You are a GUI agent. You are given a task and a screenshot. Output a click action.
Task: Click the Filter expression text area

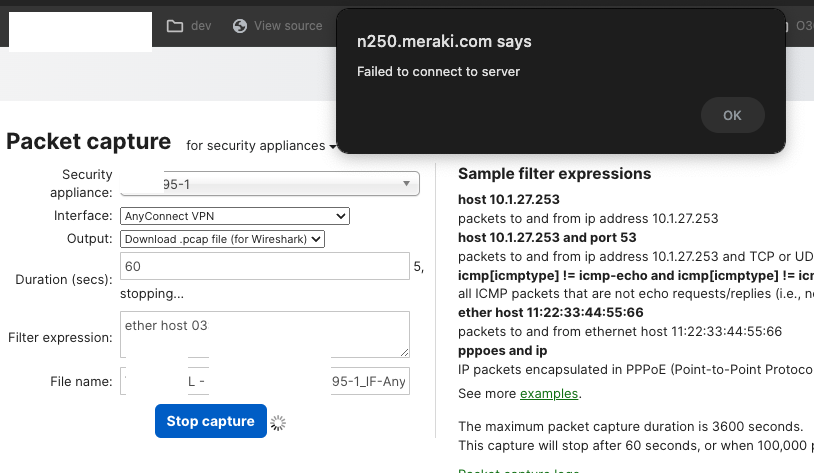264,334
